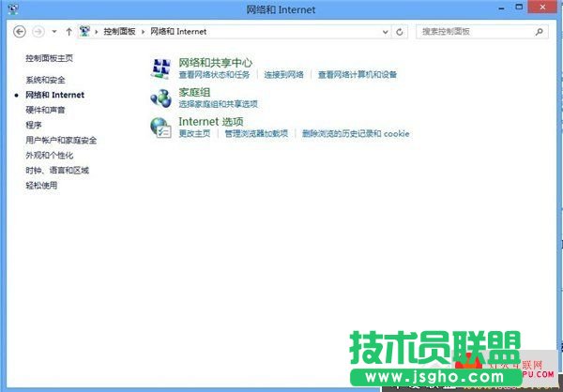Open the 网络和共享中心 heading

(216, 63)
